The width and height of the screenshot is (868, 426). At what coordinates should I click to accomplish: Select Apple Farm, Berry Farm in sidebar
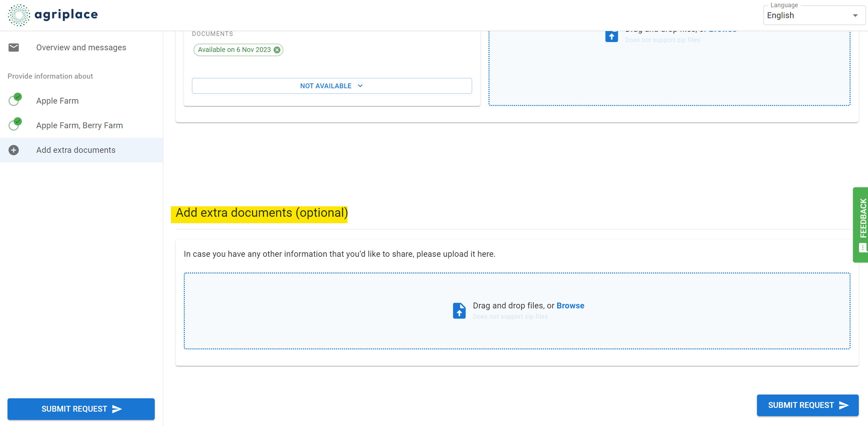pos(81,125)
